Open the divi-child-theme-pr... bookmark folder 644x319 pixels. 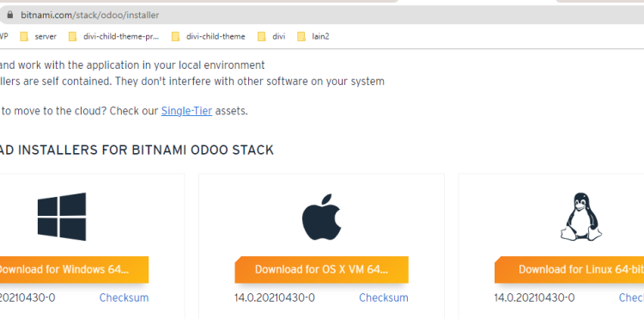pos(113,37)
